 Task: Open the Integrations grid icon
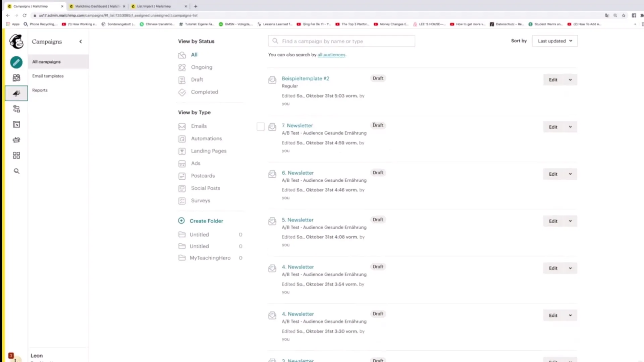tap(16, 155)
